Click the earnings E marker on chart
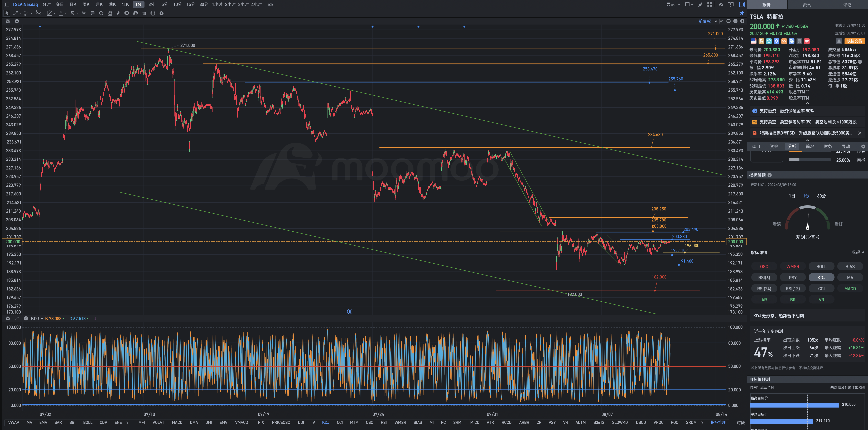 [350, 311]
